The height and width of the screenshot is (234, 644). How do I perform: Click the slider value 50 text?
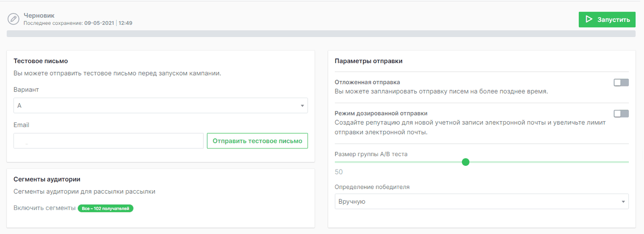[x=339, y=172]
